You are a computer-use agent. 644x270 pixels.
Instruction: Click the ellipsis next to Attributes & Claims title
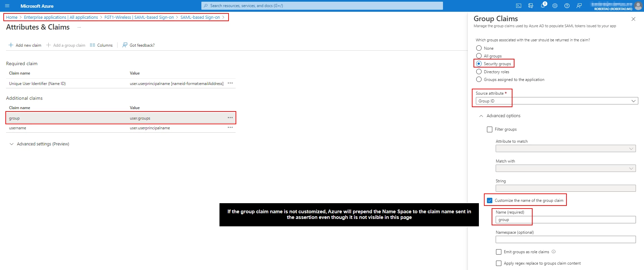79,27
